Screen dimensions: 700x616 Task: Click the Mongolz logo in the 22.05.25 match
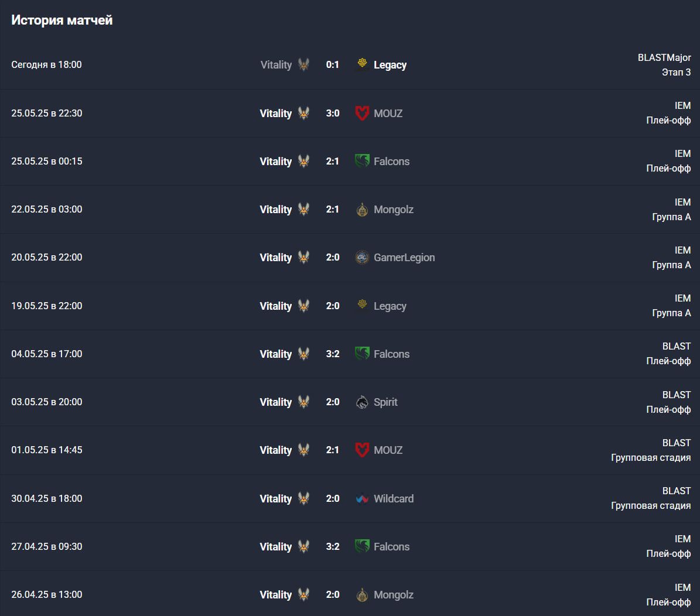click(x=362, y=209)
